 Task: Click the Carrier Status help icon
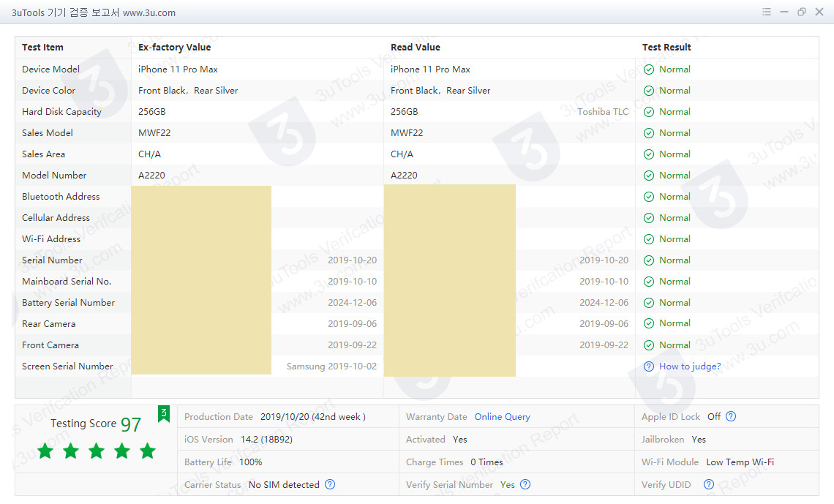click(x=330, y=484)
